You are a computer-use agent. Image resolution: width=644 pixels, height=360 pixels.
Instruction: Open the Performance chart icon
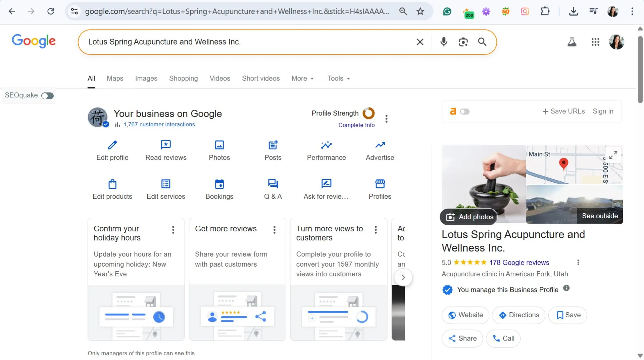pos(326,145)
